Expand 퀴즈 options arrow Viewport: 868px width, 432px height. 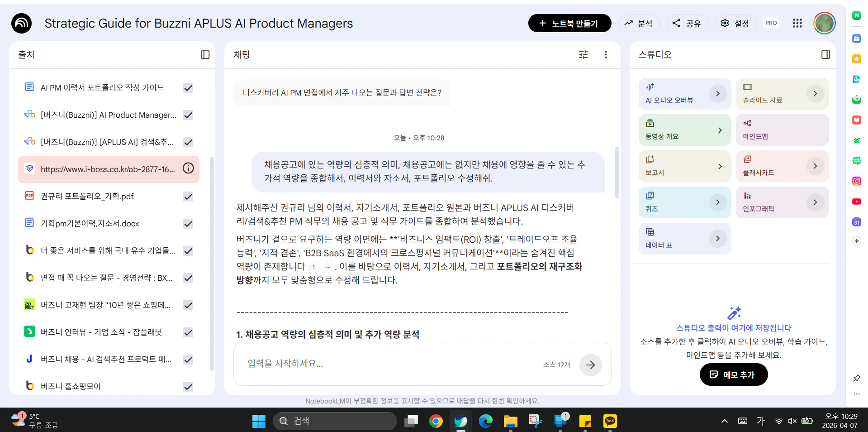coord(717,202)
